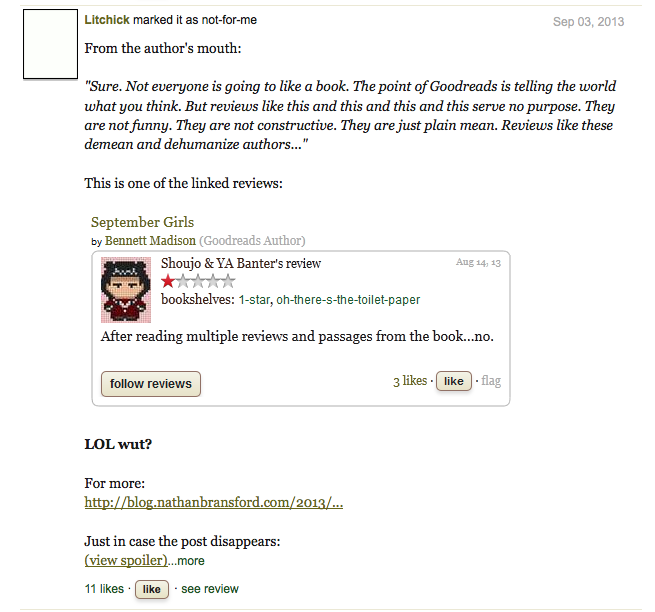Open the blog.nathanbransford.com link

213,502
